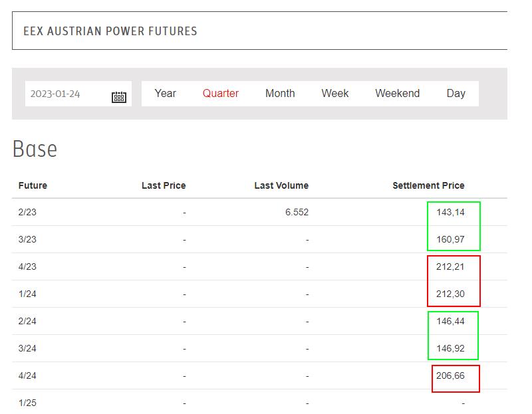Image resolution: width=532 pixels, height=414 pixels.
Task: Click the Last Volume column header
Action: (x=281, y=185)
